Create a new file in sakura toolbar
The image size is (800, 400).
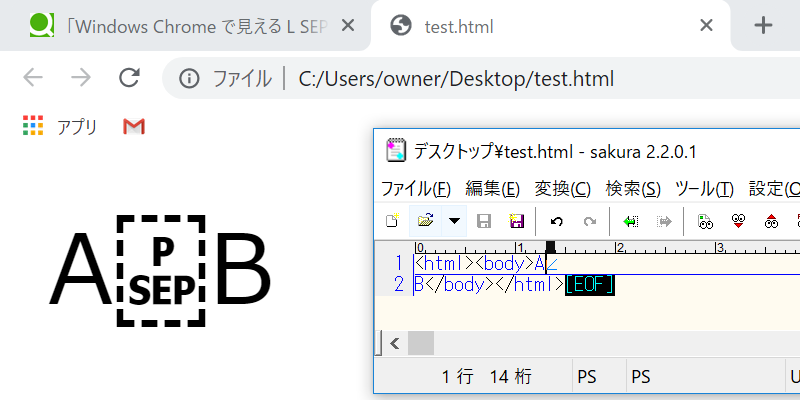click(392, 221)
